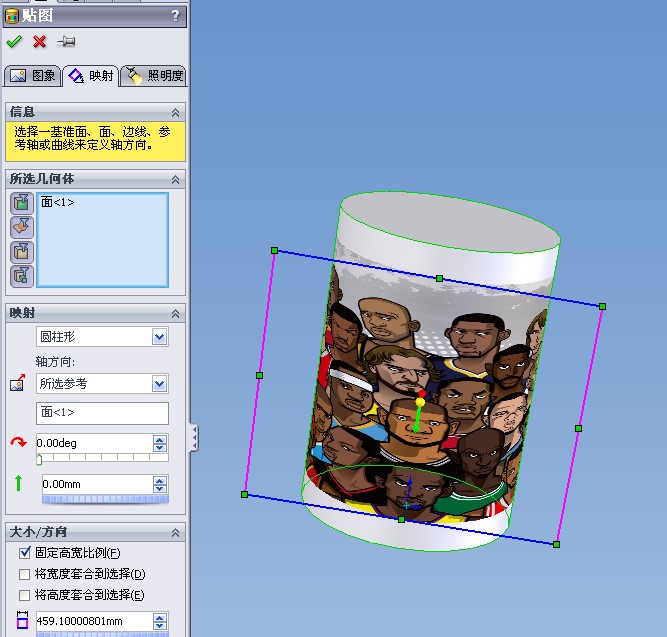This screenshot has width=667, height=637.
Task: Uncheck 固定高宽比例 checkbox
Action: 25,552
